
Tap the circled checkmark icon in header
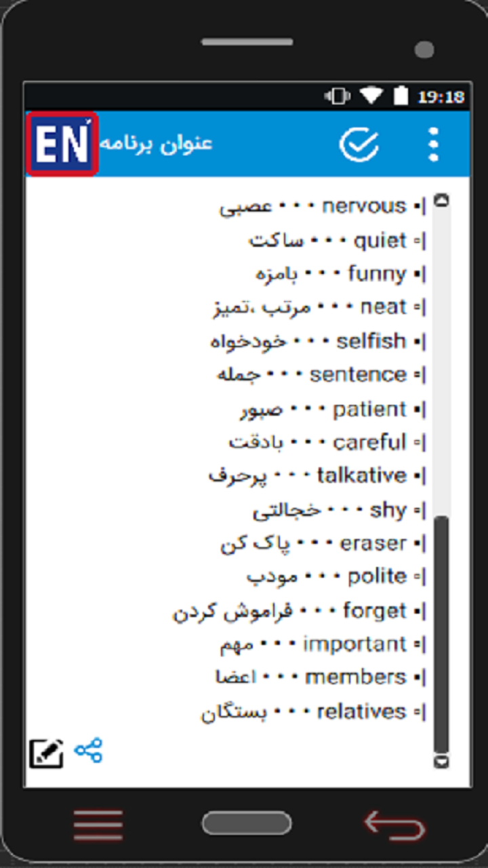coord(359,144)
